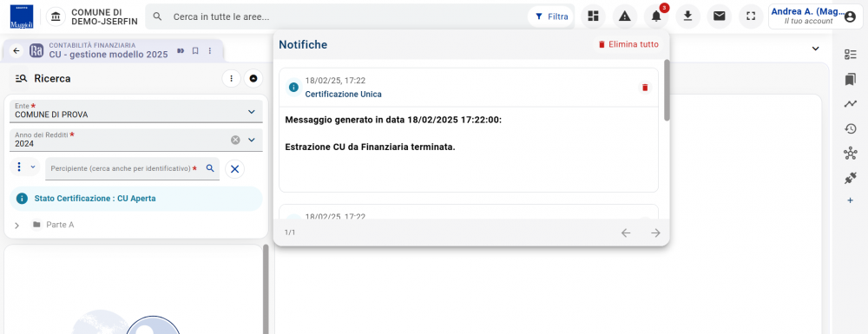Open the dotted search-options dropdown beside Percipiente
The width and height of the screenshot is (868, 334).
[25, 167]
